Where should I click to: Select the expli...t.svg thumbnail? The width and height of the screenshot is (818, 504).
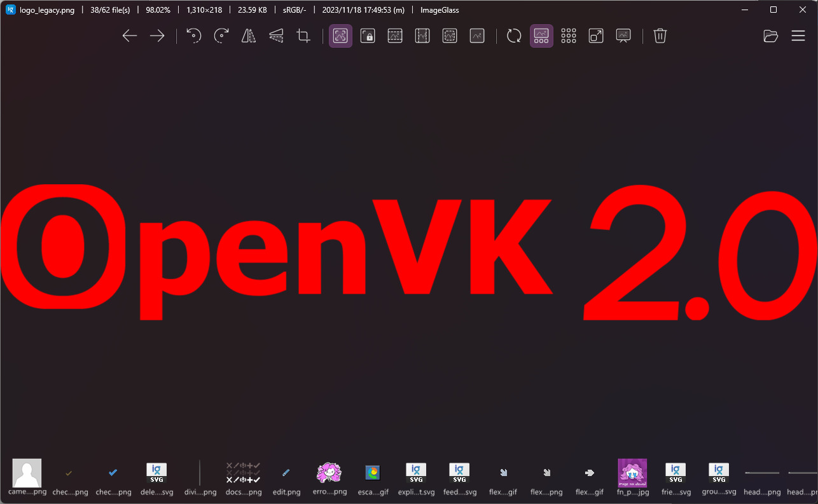pyautogui.click(x=416, y=477)
